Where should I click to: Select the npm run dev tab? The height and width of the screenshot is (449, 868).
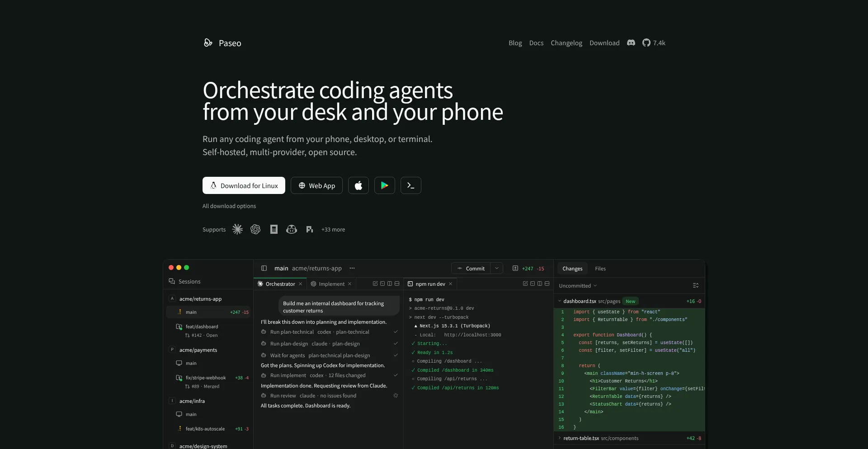click(x=430, y=284)
